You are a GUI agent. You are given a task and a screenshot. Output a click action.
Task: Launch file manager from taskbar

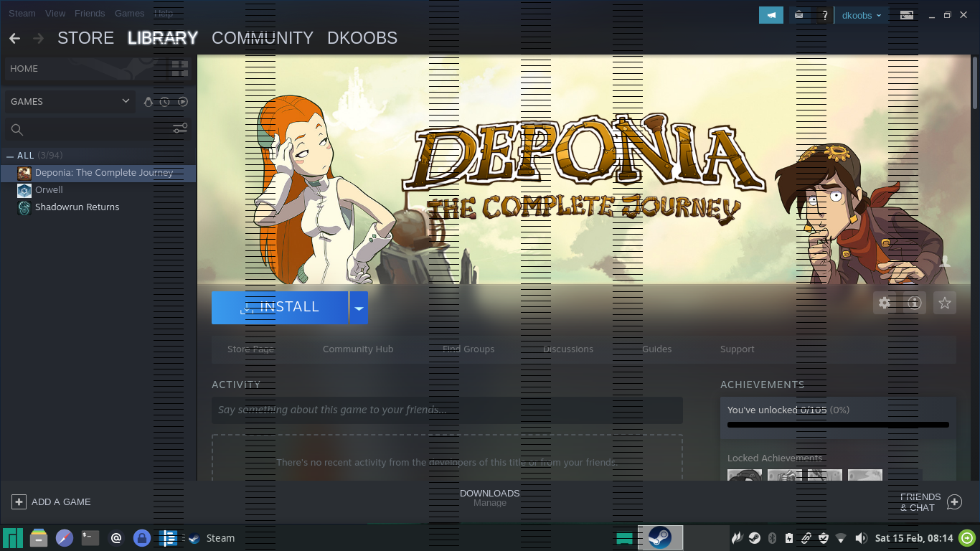39,538
